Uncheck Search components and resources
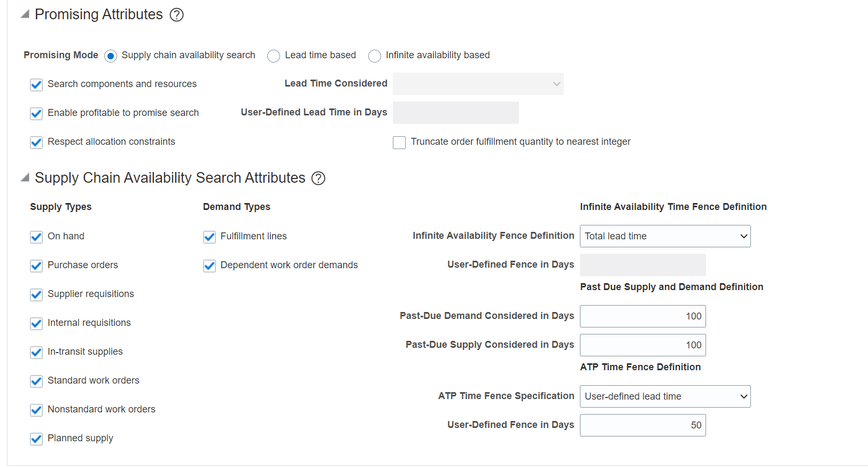This screenshot has height=468, width=868. pyautogui.click(x=36, y=85)
